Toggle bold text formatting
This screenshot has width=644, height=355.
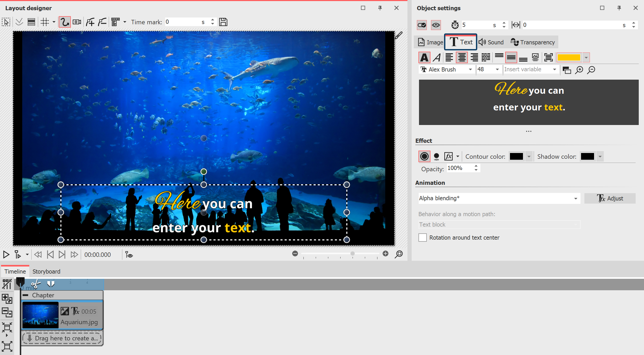point(424,57)
